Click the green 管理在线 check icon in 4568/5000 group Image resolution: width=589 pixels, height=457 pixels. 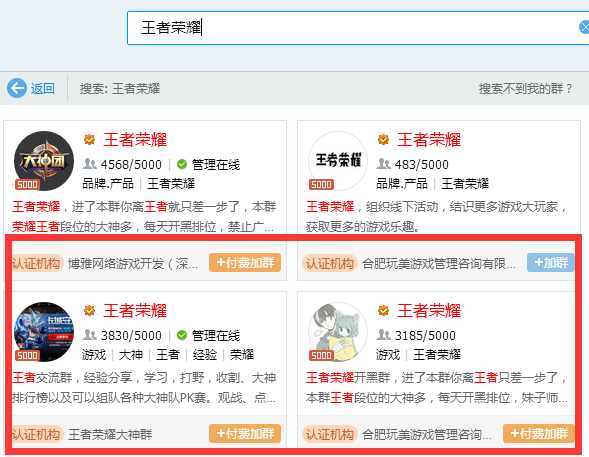[182, 164]
